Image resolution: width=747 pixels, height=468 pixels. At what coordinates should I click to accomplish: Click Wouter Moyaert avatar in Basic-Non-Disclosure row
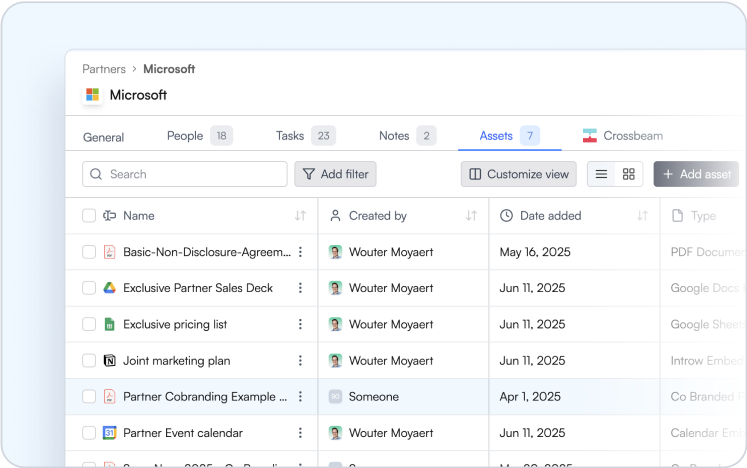(335, 252)
